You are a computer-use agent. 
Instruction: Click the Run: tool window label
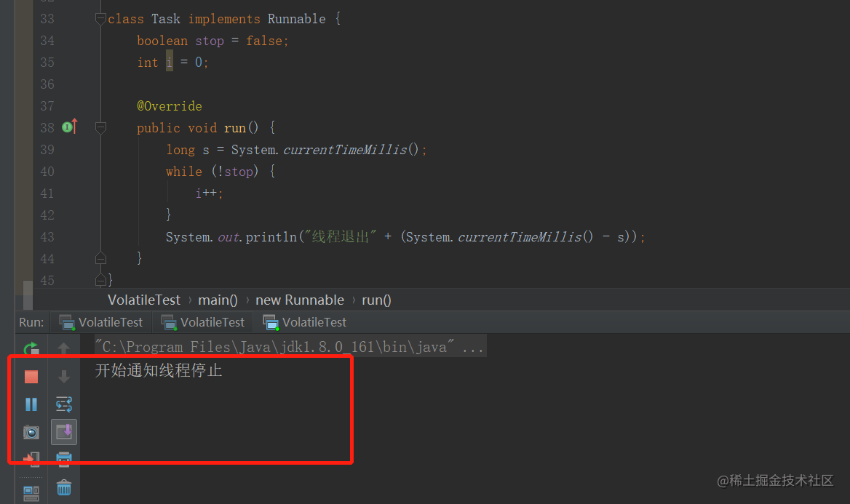tap(31, 322)
